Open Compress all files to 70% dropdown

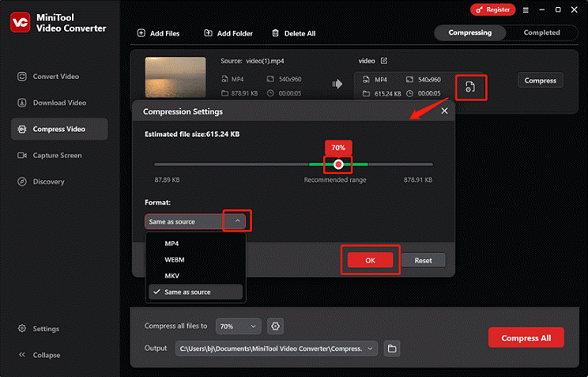pyautogui.click(x=238, y=326)
